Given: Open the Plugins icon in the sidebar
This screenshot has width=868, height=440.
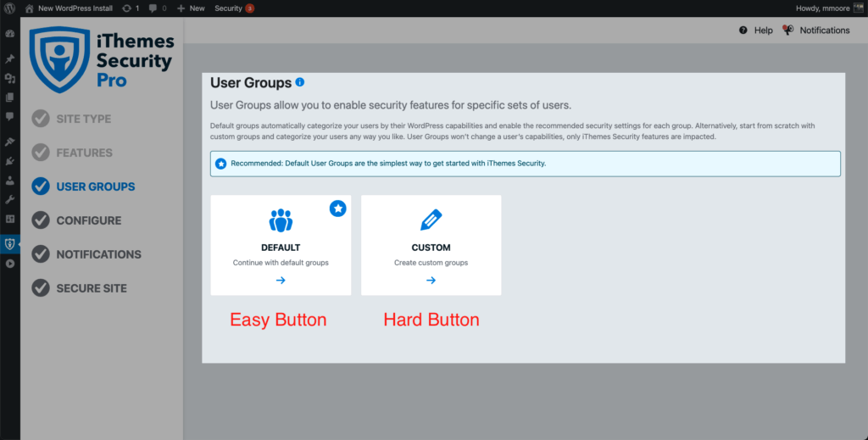Looking at the screenshot, I should pos(9,161).
